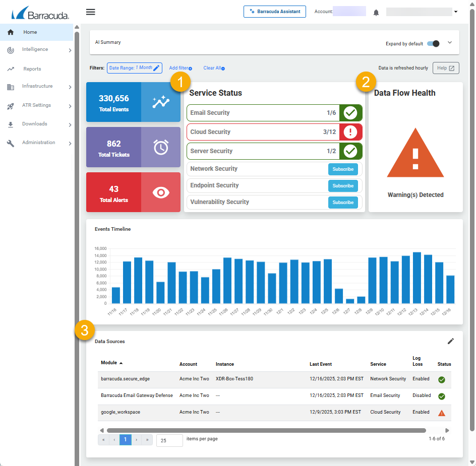Open the account dropdown menu

[455, 11]
